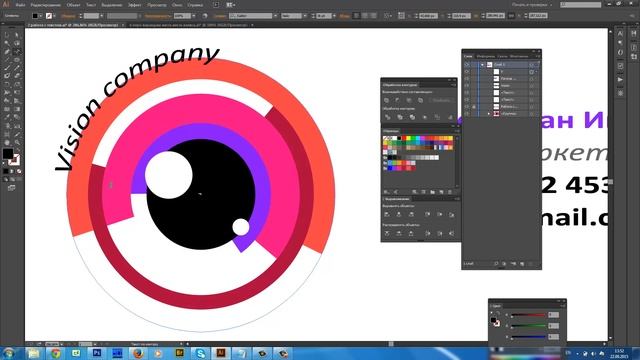Click Vertical Align Bottom in Align panel

pos(451,214)
